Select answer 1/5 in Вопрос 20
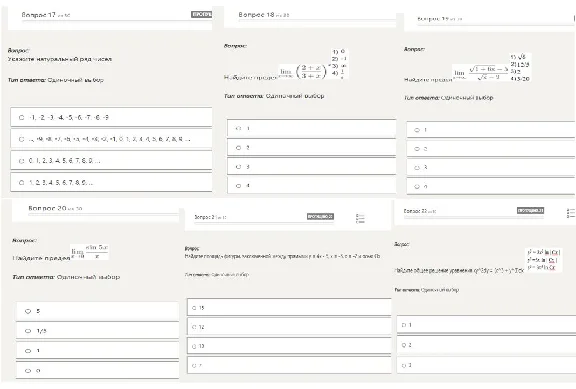The image size is (576, 389). 97,331
